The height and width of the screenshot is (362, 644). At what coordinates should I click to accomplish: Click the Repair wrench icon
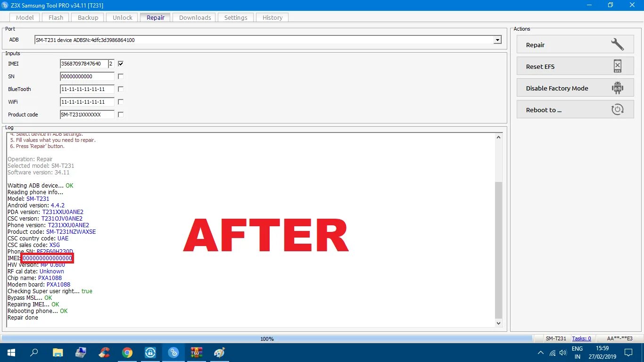tap(617, 45)
